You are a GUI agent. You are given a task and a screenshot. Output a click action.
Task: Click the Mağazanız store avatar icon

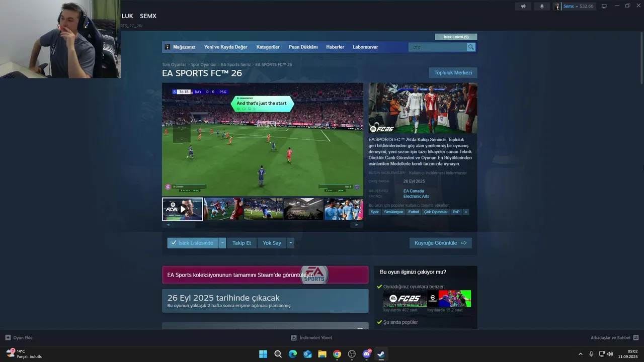point(168,47)
